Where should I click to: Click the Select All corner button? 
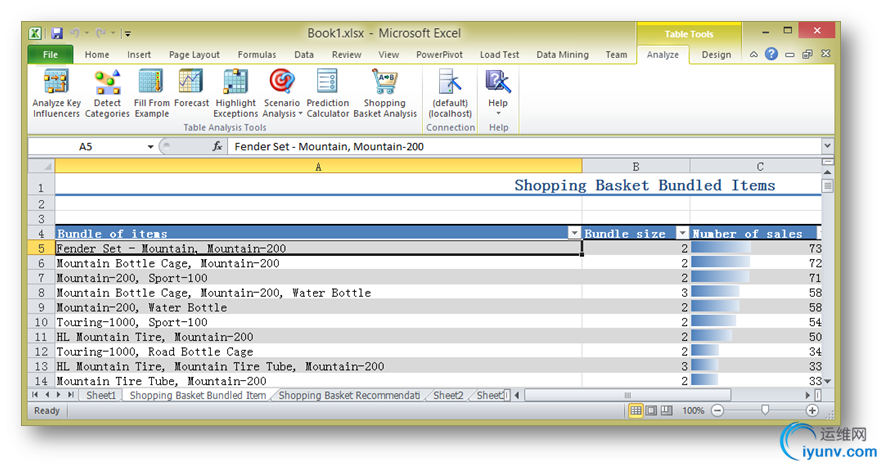(42, 167)
